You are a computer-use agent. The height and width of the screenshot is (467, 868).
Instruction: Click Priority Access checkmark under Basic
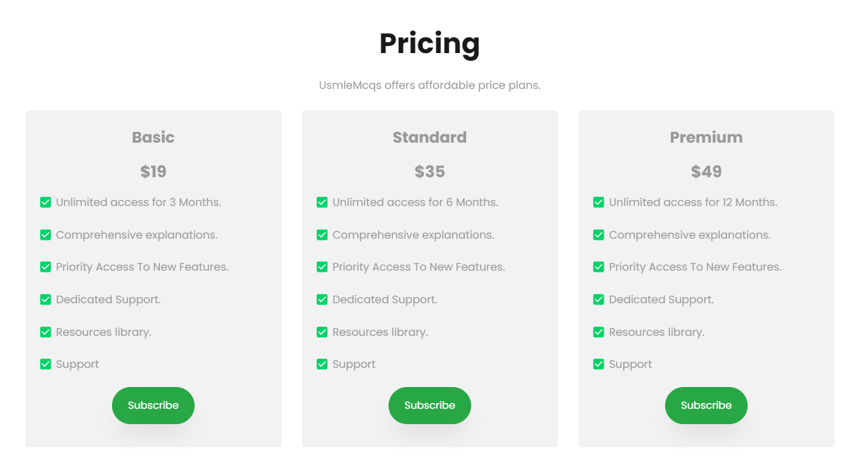45,267
